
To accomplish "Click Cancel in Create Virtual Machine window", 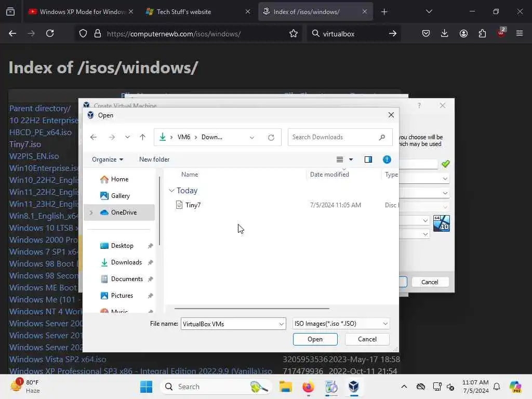I will pyautogui.click(x=430, y=282).
